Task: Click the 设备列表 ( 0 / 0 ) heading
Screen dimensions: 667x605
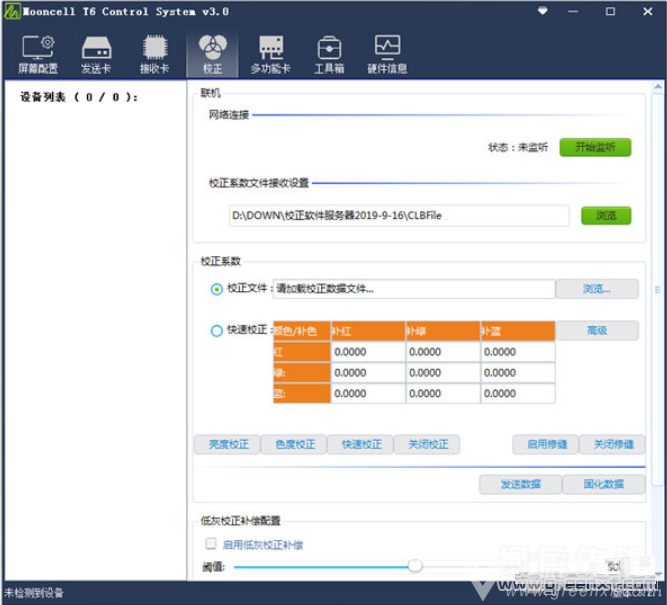Action: click(x=79, y=97)
